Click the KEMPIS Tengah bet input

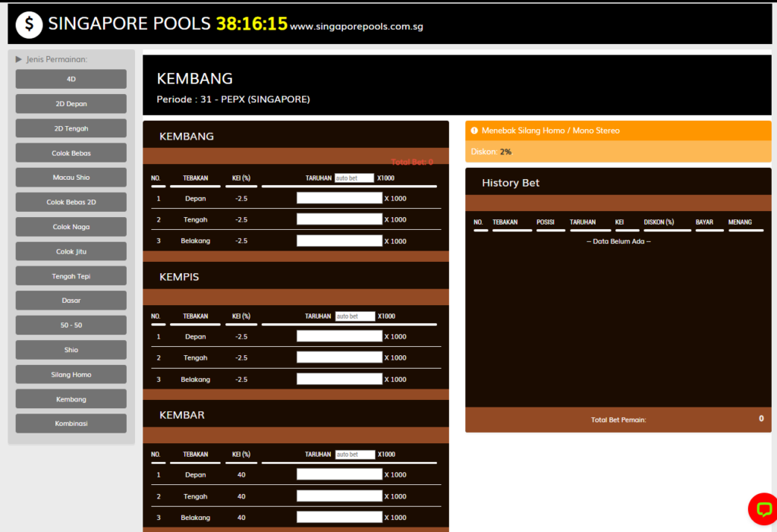coord(339,357)
